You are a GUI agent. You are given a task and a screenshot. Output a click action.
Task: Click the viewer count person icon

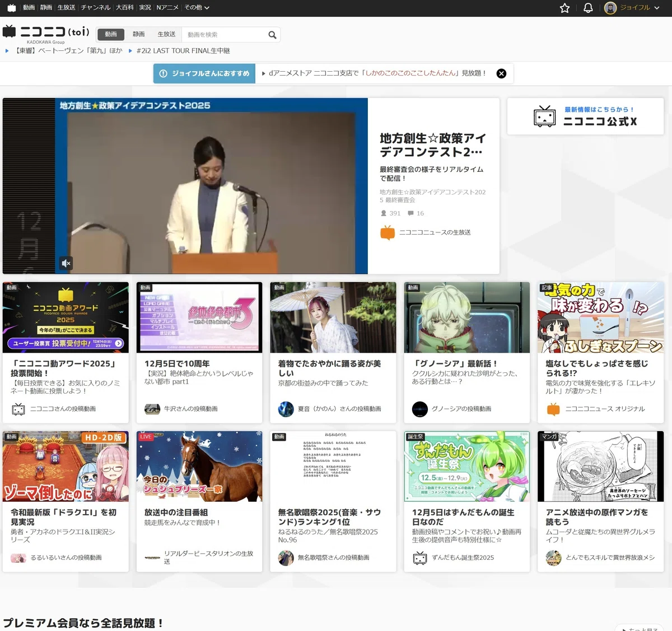click(384, 213)
